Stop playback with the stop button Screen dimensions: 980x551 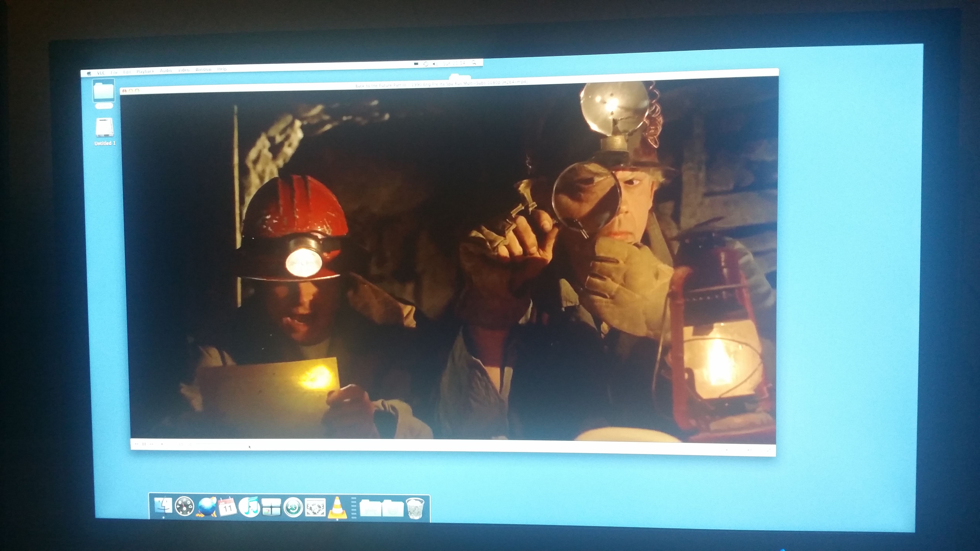pyautogui.click(x=162, y=444)
